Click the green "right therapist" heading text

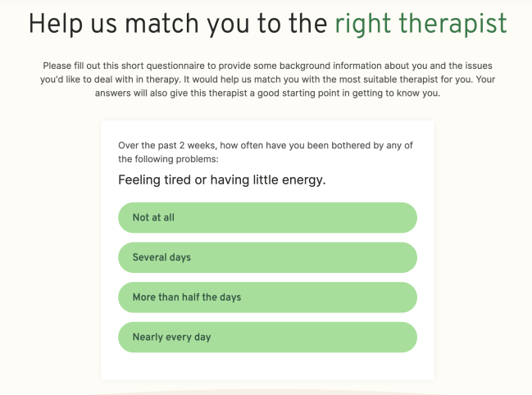[421, 24]
